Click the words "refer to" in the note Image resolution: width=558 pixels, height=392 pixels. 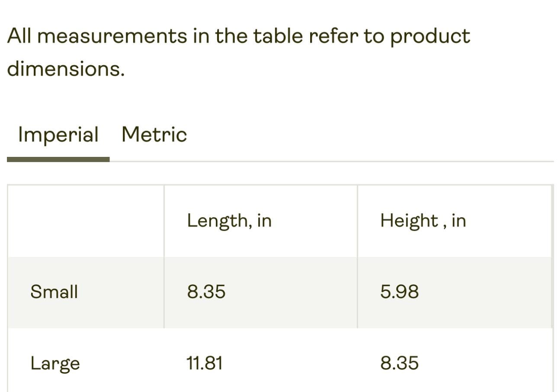[x=346, y=36]
